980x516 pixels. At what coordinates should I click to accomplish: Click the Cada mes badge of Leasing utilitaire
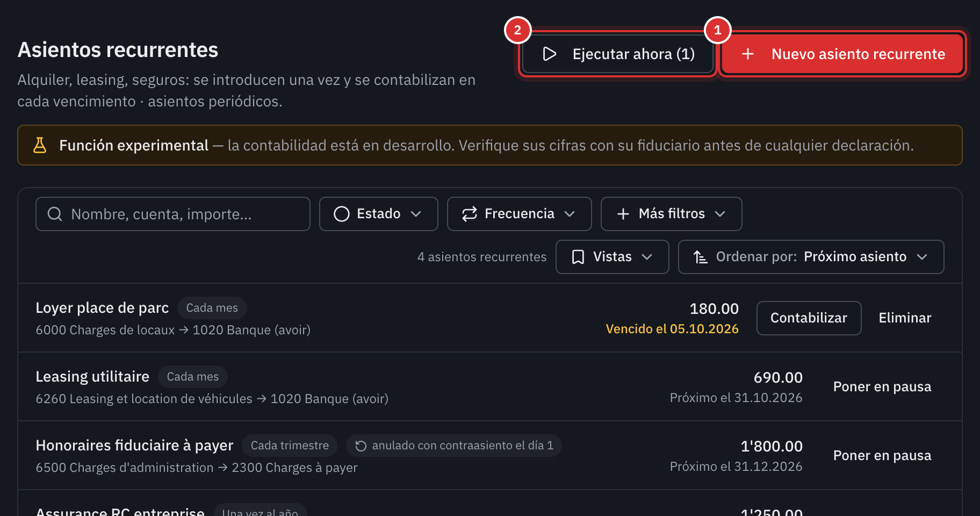[193, 377]
